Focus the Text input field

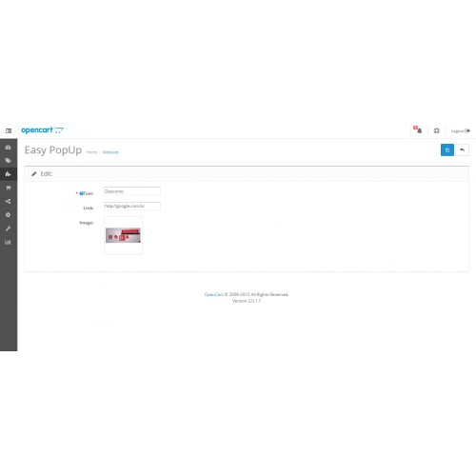click(132, 191)
